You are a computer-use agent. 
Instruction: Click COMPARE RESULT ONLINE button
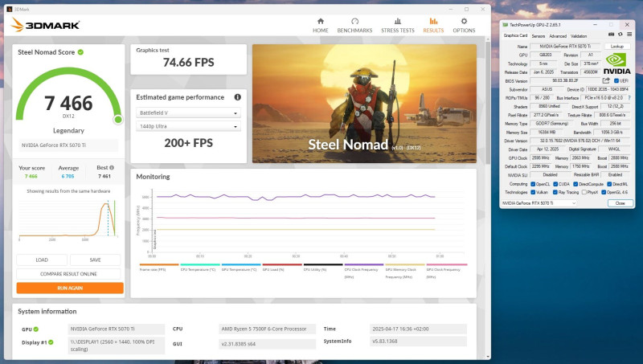pos(68,274)
